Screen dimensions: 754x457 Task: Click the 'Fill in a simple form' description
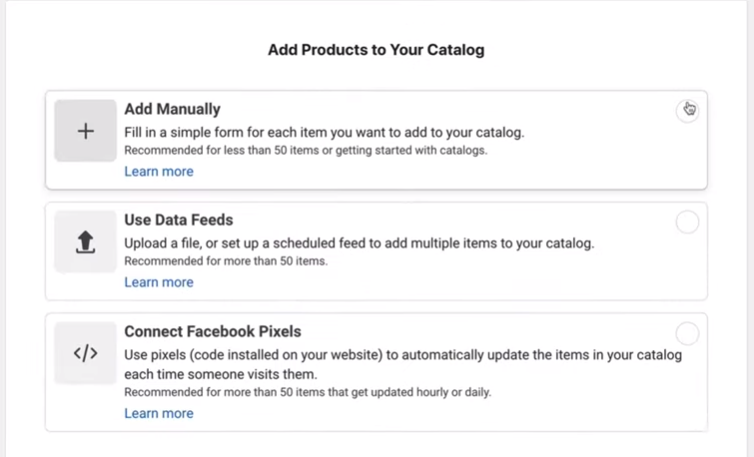point(324,132)
